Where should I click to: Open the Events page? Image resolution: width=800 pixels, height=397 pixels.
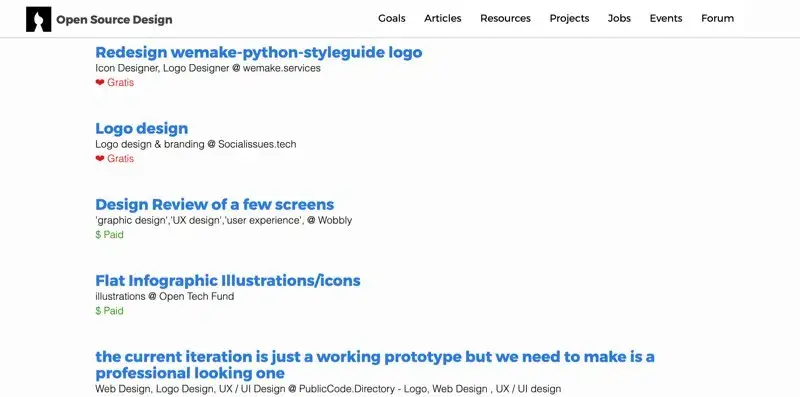pyautogui.click(x=666, y=18)
